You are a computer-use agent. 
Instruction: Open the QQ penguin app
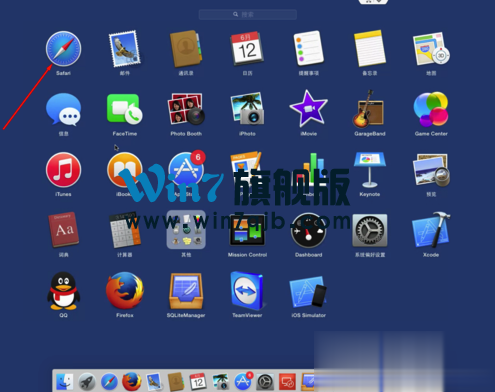63,291
